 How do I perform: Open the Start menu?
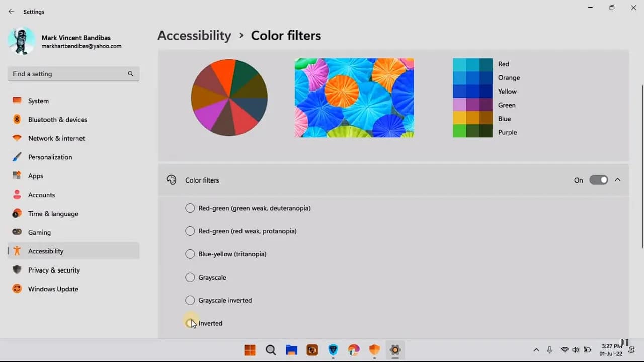point(250,350)
